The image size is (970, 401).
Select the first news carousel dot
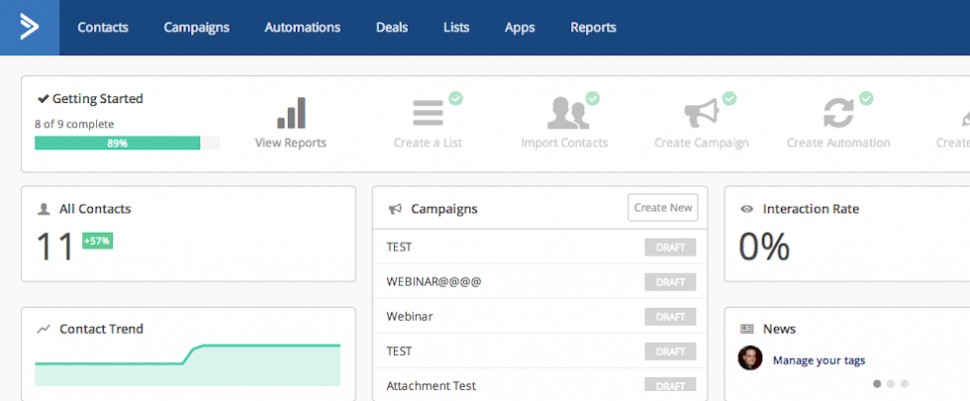click(877, 383)
